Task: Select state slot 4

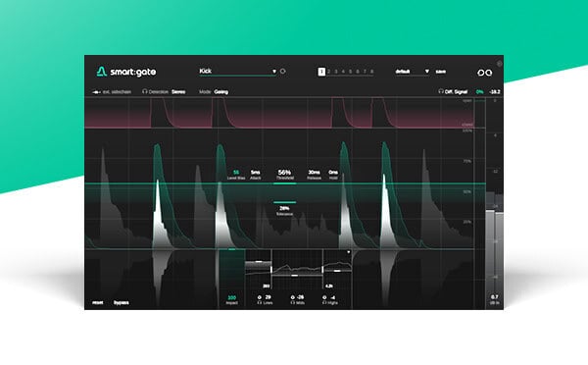Action: (343, 72)
